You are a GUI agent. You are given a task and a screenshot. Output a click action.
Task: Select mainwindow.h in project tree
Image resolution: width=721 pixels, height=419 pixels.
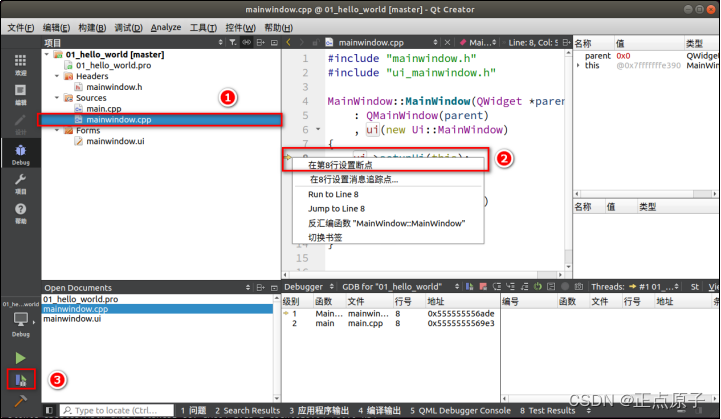pos(114,87)
